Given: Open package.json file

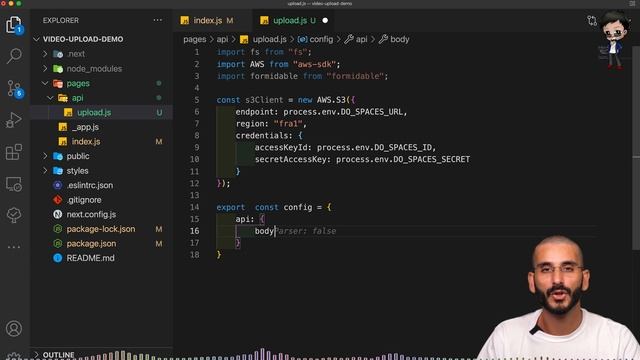Looking at the screenshot, I should pyautogui.click(x=91, y=244).
